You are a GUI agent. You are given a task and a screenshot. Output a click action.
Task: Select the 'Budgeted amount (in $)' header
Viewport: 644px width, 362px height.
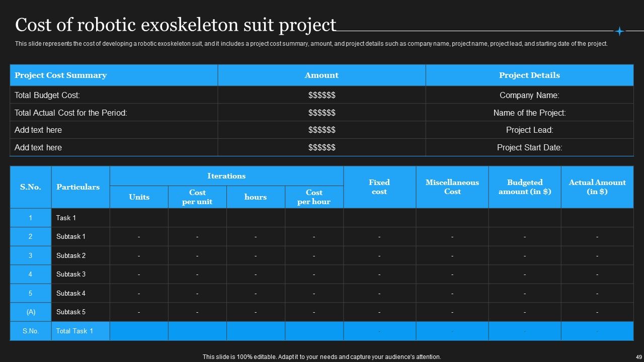click(x=525, y=187)
